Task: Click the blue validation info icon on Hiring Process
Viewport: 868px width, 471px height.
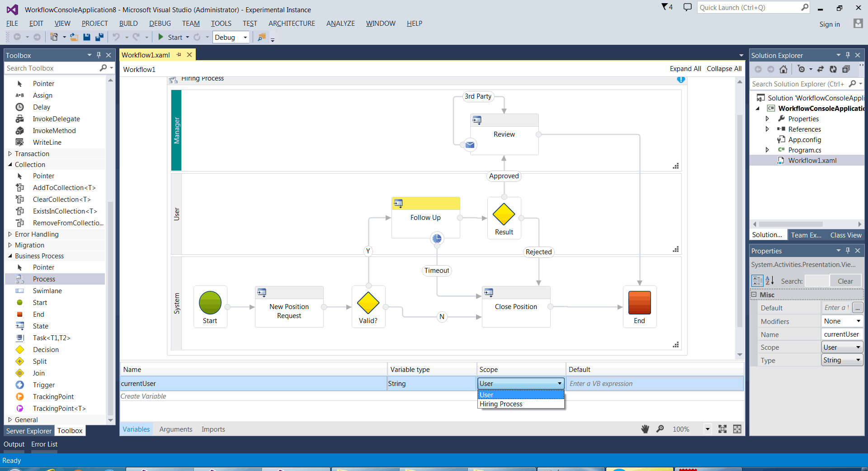Action: click(681, 79)
